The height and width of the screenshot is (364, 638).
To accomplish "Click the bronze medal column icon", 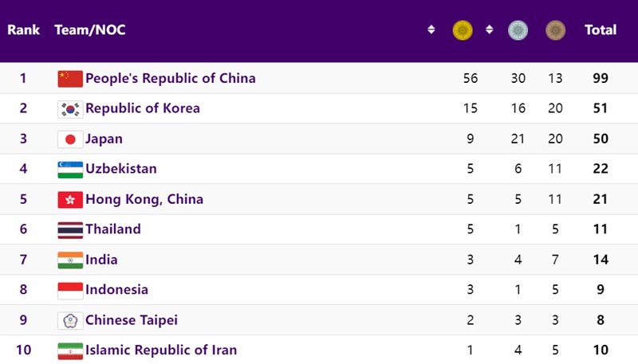I will [x=555, y=30].
